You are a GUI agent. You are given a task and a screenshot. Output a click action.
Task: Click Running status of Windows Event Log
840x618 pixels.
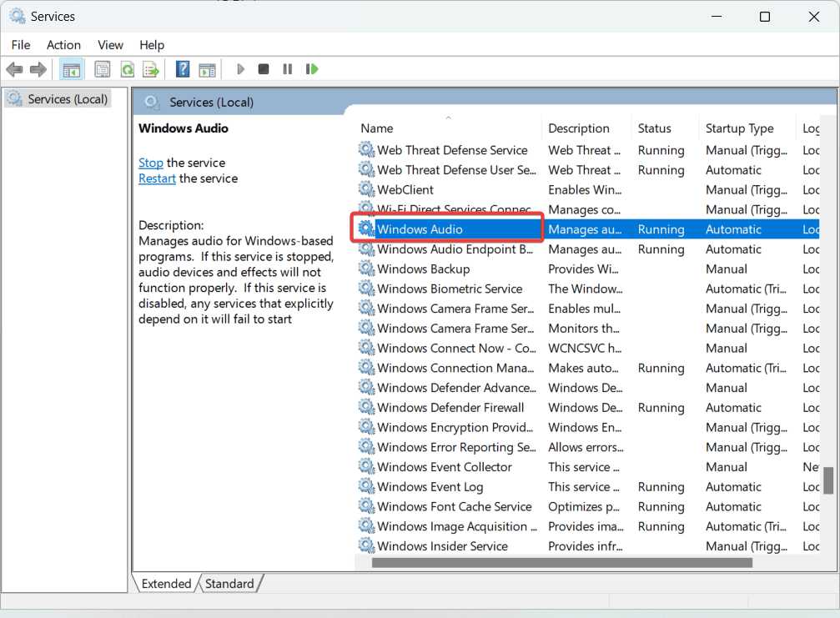pos(661,487)
